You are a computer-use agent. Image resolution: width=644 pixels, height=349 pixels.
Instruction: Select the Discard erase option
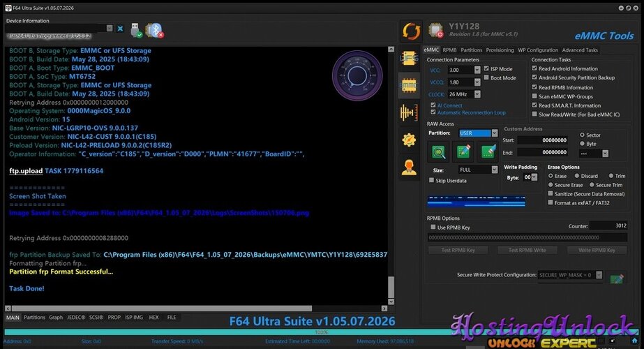click(576, 175)
